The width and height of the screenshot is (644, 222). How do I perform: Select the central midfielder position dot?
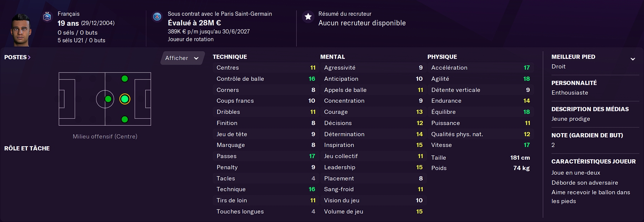[x=108, y=99]
